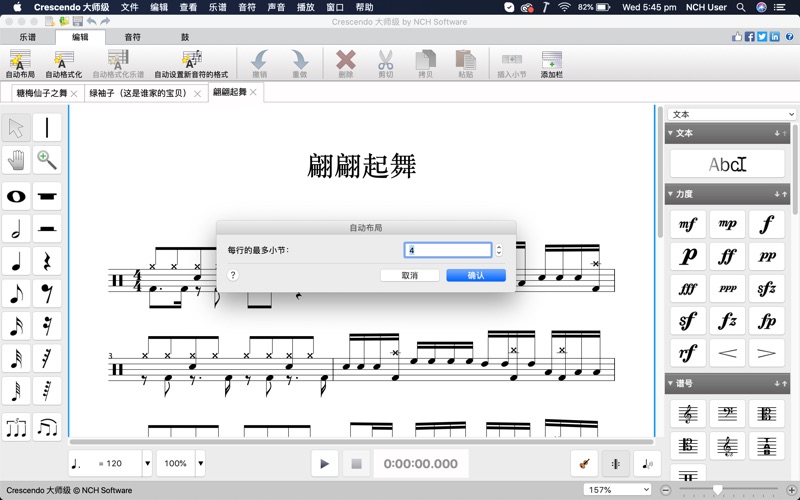Viewport: 800px width, 500px height.
Task: Open the 乐谱 menu in menu bar
Action: coord(217,7)
